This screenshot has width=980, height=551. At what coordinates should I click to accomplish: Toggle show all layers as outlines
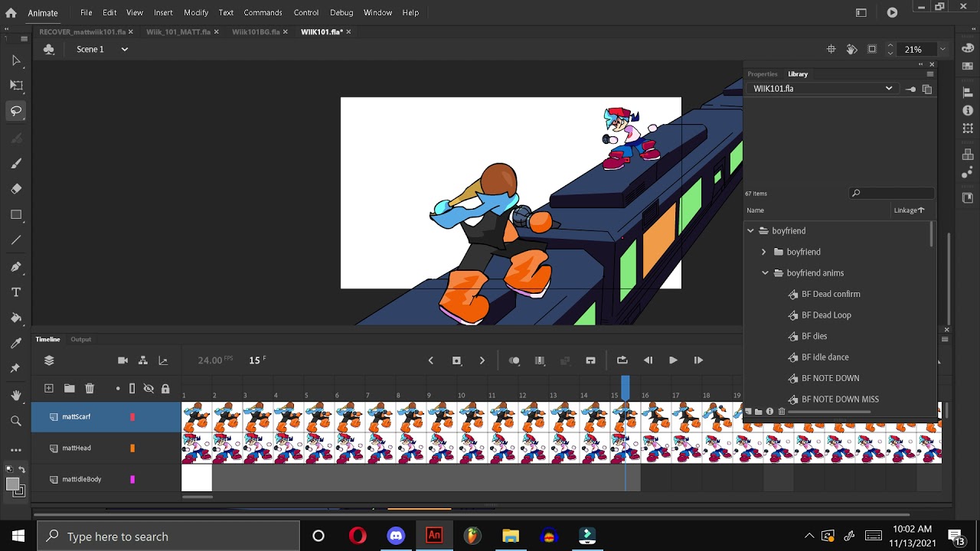click(132, 389)
